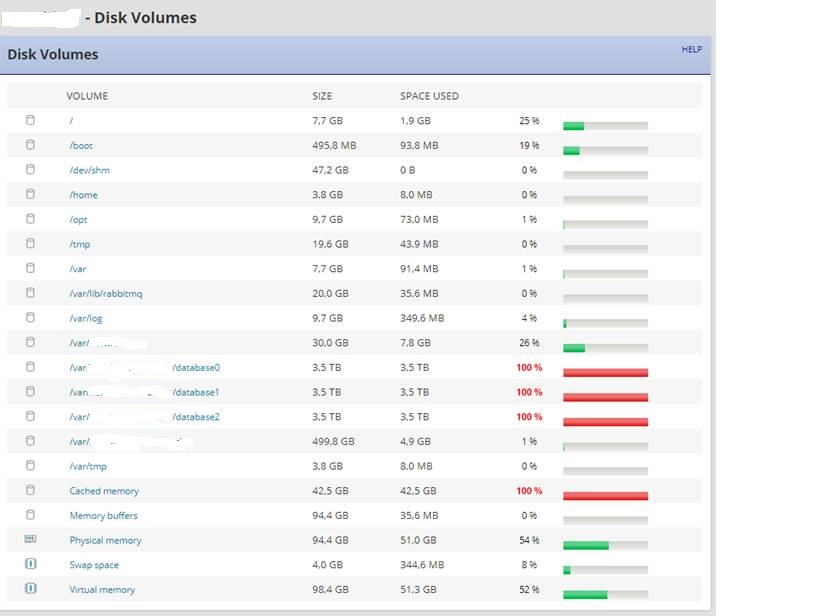Click the disk icon in the database0 row
Image resolution: width=825 pixels, height=616 pixels.
(x=31, y=367)
